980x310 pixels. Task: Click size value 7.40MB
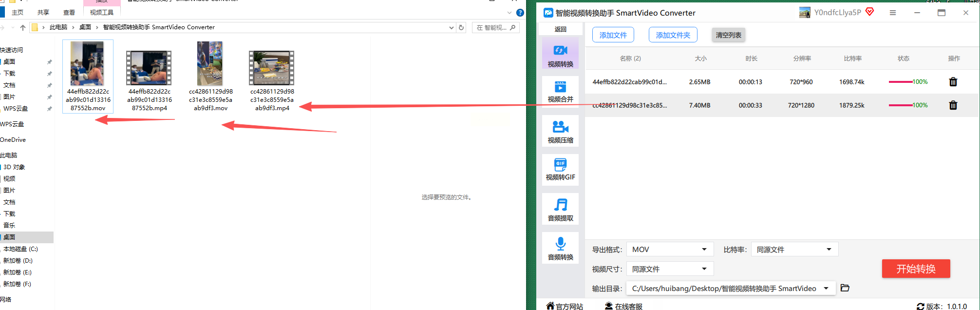point(699,105)
